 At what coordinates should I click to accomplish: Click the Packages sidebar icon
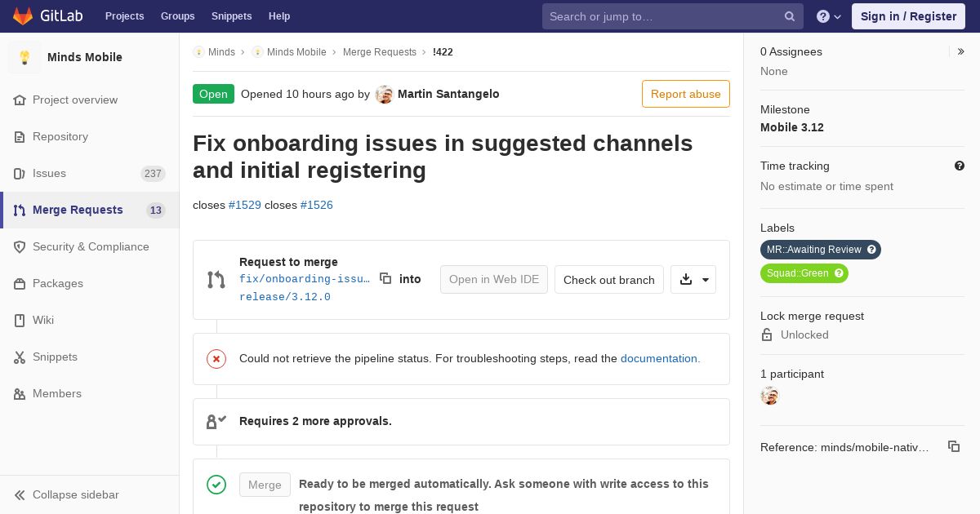point(20,283)
